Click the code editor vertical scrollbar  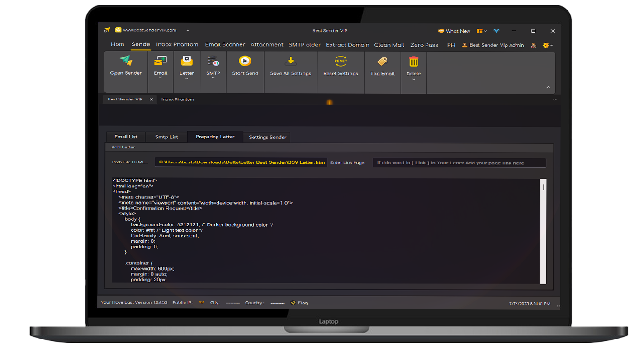click(x=543, y=231)
